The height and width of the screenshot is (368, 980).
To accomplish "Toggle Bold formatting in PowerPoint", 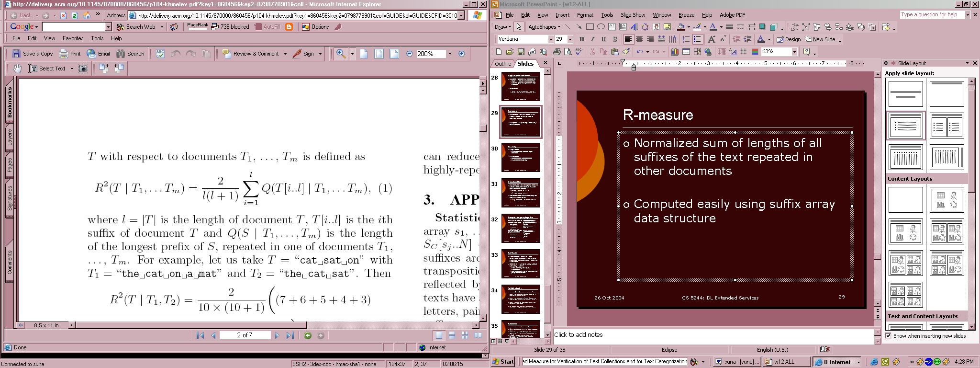I will coord(581,39).
